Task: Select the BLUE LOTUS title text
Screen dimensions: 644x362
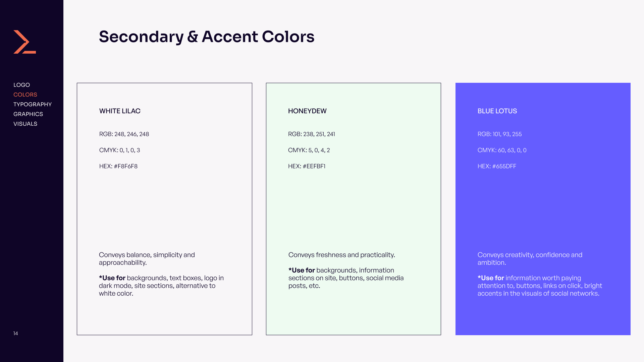Action: coord(497,111)
